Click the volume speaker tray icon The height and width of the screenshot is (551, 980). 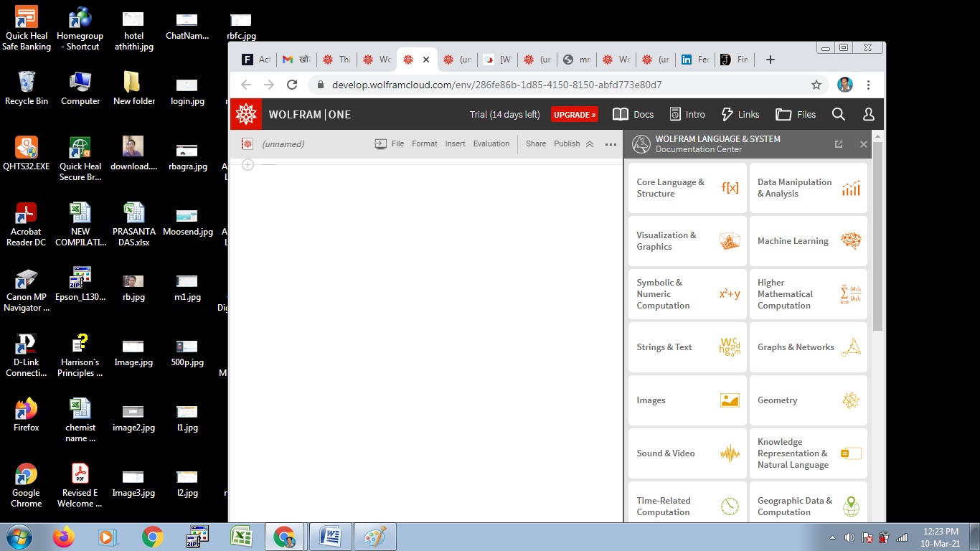click(850, 537)
